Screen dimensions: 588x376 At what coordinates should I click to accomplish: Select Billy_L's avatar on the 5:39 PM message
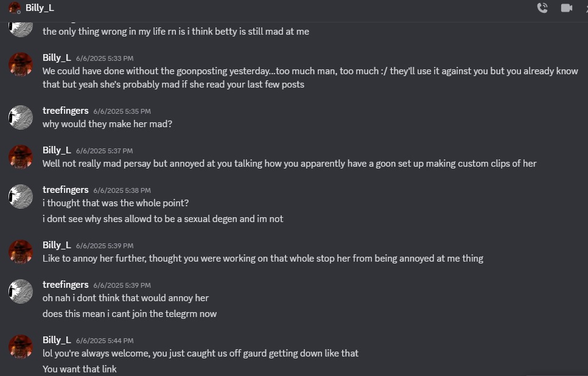[21, 252]
